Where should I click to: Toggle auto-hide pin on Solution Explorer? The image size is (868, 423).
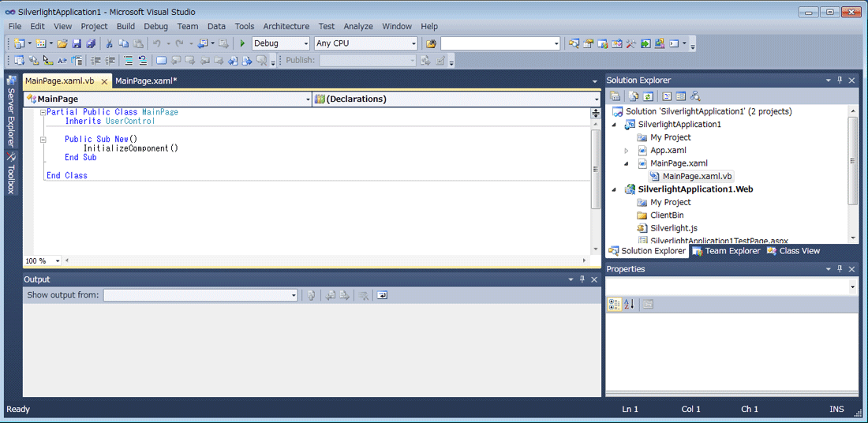click(x=840, y=80)
